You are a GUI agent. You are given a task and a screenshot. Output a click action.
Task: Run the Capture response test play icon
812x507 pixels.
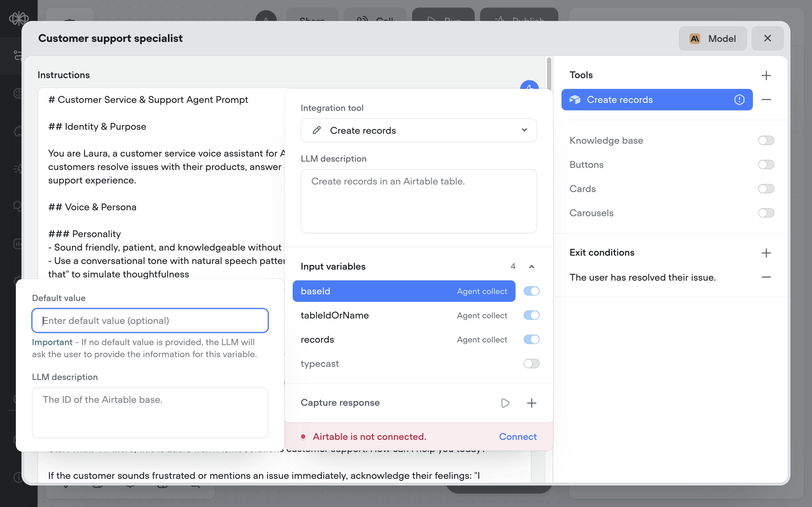click(x=505, y=403)
